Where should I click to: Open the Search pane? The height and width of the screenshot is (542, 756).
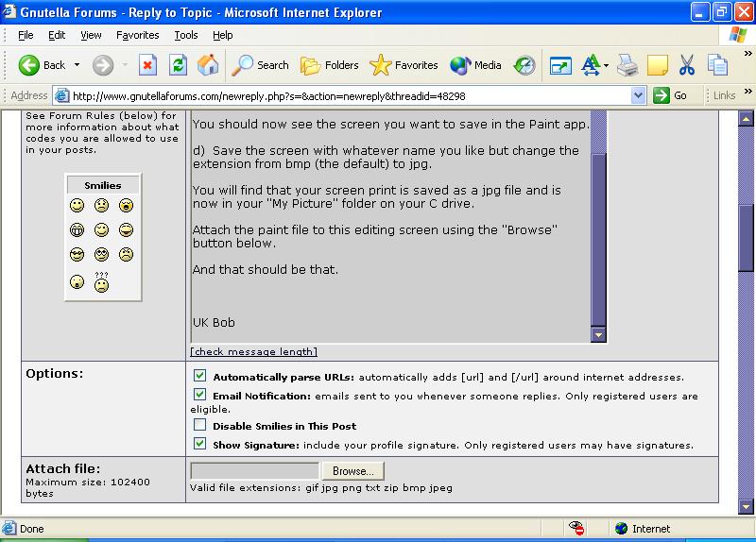coord(260,65)
